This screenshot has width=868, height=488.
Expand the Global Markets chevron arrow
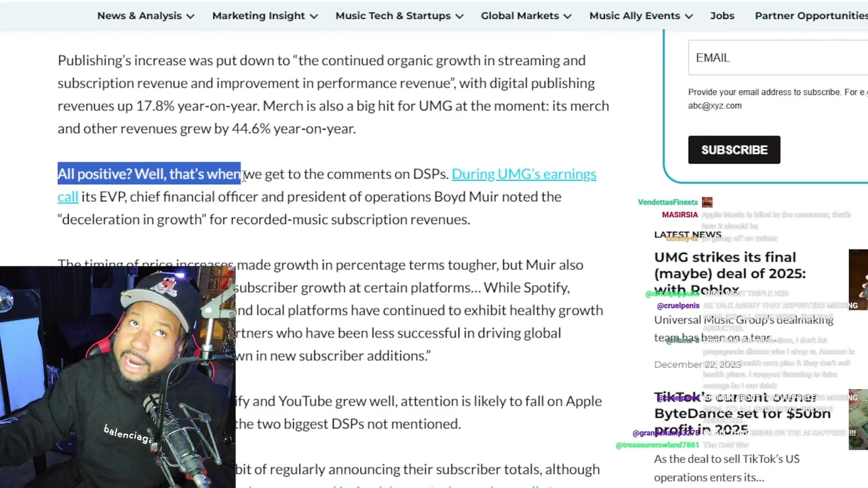[x=568, y=16]
